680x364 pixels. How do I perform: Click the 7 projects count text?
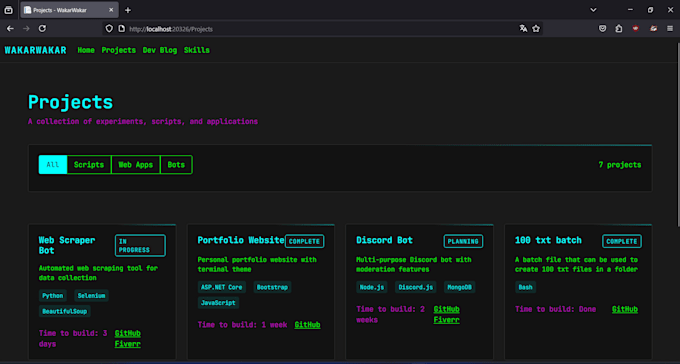tap(620, 165)
